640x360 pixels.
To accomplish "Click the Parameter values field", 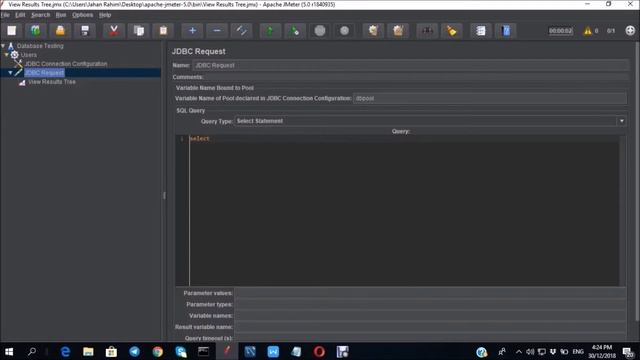I will [430, 293].
